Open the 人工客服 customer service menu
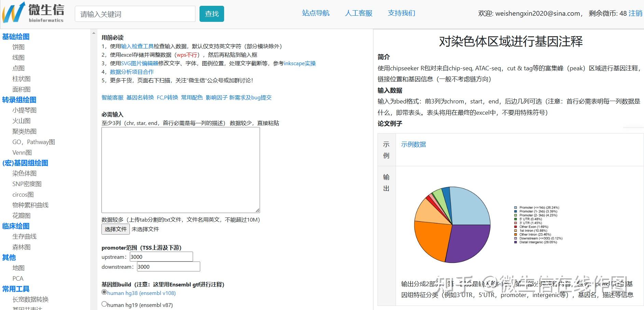This screenshot has width=644, height=310. point(358,13)
